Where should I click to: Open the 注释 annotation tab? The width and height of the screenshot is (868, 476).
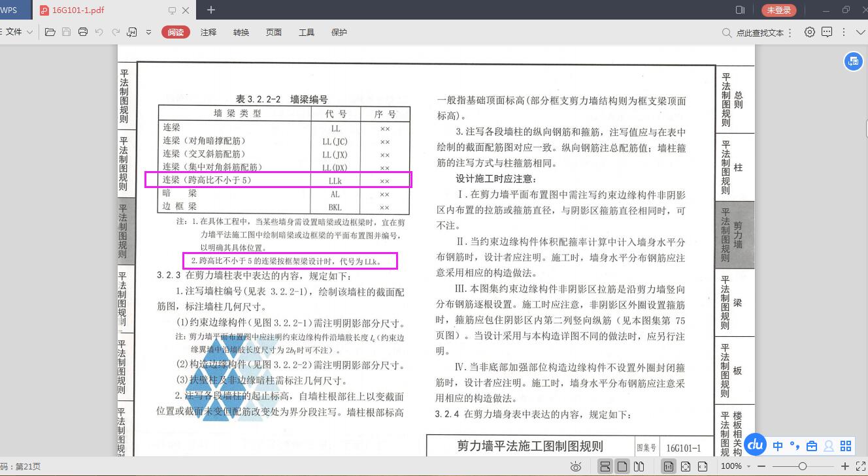click(x=209, y=32)
